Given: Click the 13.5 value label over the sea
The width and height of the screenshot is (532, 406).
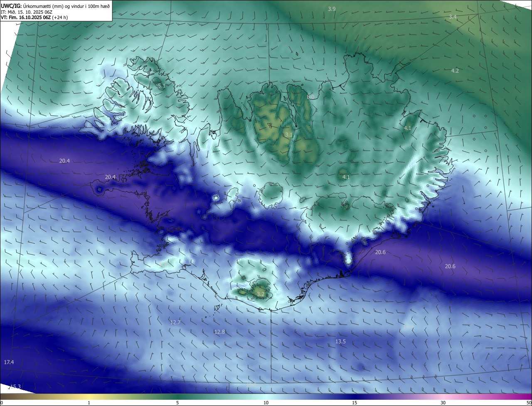Looking at the screenshot, I should click(x=340, y=341).
